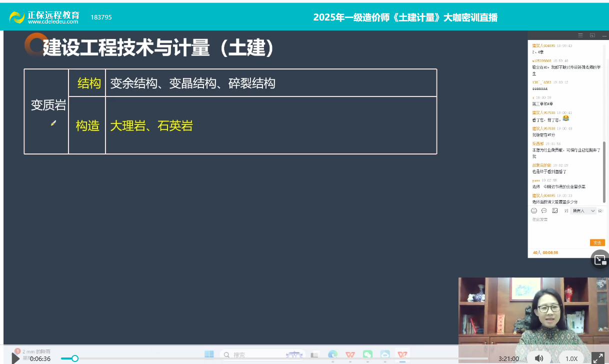Click the 正保远程教育 logo
The image size is (609, 364).
(45, 17)
